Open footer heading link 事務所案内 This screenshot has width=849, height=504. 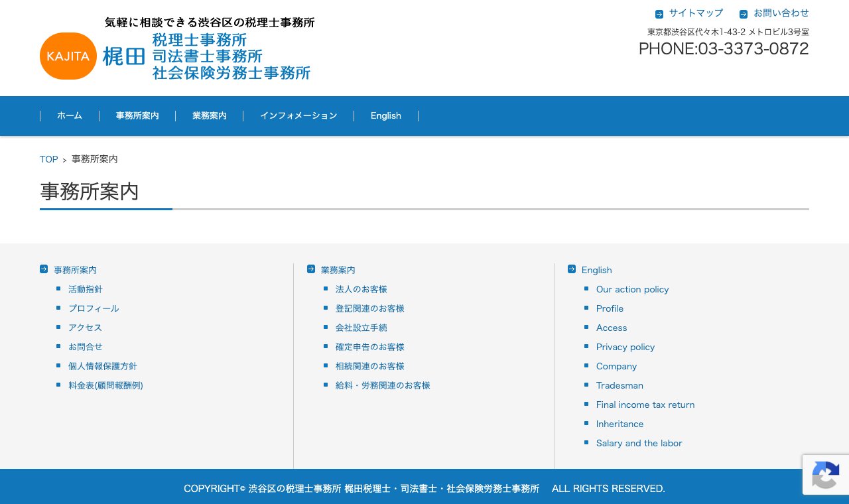(x=76, y=270)
